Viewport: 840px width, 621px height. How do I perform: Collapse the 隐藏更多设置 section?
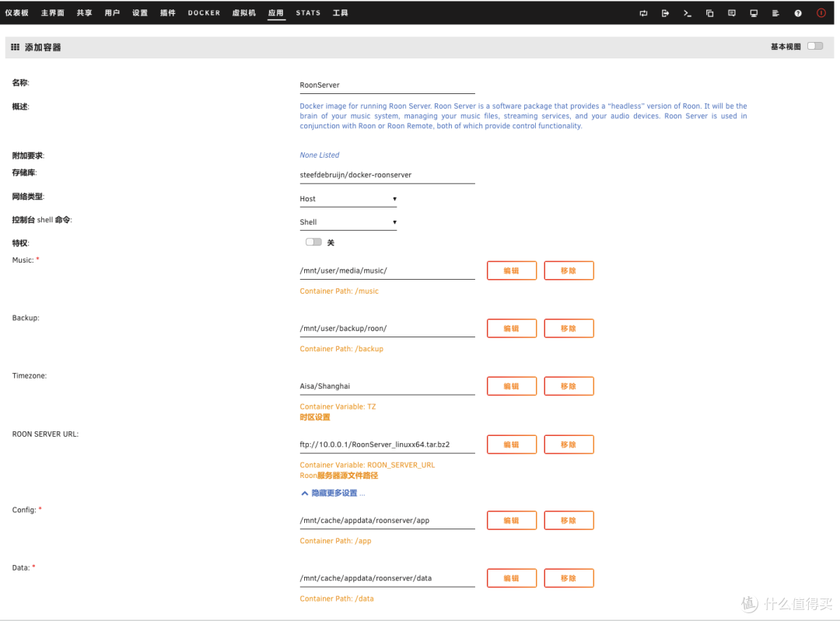(x=333, y=493)
